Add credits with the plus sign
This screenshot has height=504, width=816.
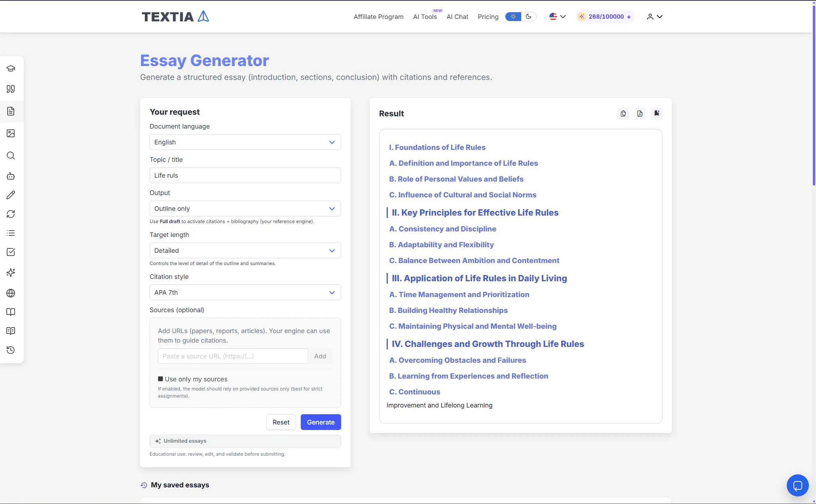[x=629, y=17]
